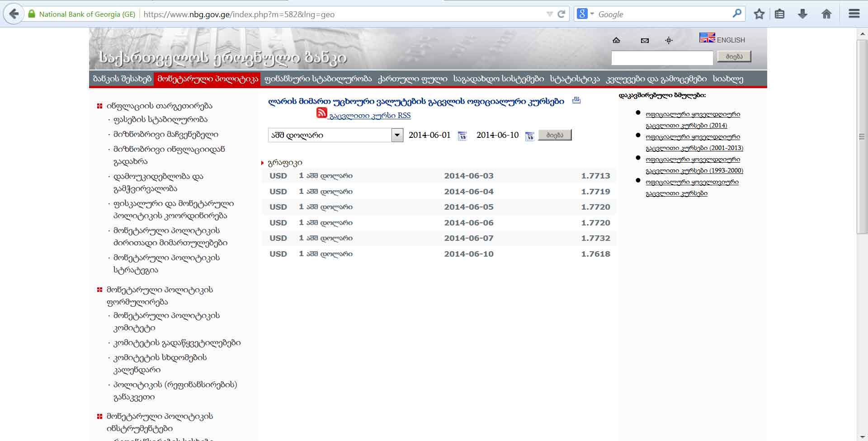The image size is (868, 441).
Task: Open 'მონეტარული პოლიტიკის ინსტრუმენტები' sidebar section
Action: tap(160, 422)
